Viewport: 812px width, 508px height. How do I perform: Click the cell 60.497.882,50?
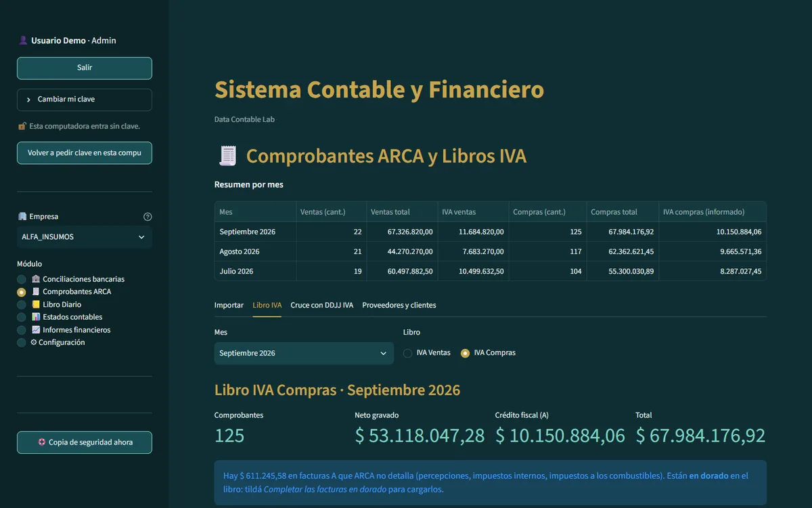(x=402, y=272)
